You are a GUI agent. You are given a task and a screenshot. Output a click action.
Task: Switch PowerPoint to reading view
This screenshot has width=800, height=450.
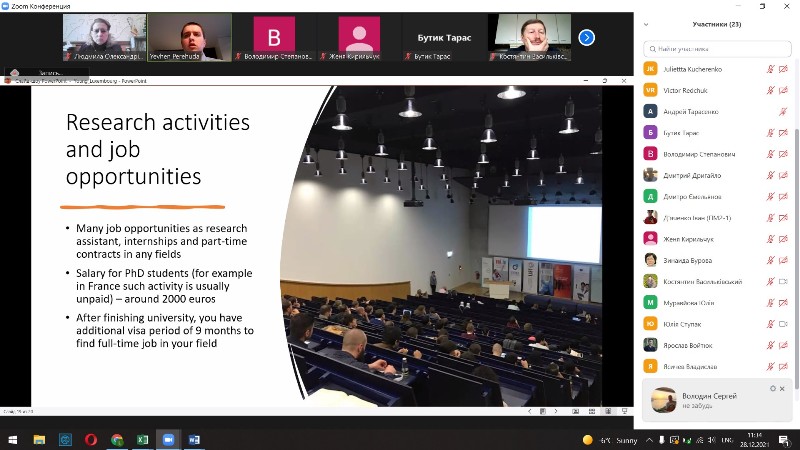pyautogui.click(x=608, y=411)
